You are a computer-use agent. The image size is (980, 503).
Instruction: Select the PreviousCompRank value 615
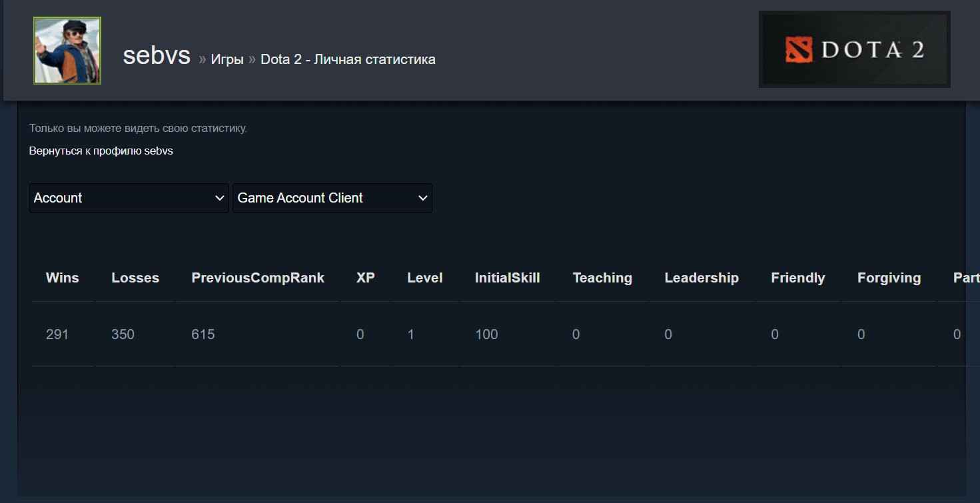tap(203, 334)
